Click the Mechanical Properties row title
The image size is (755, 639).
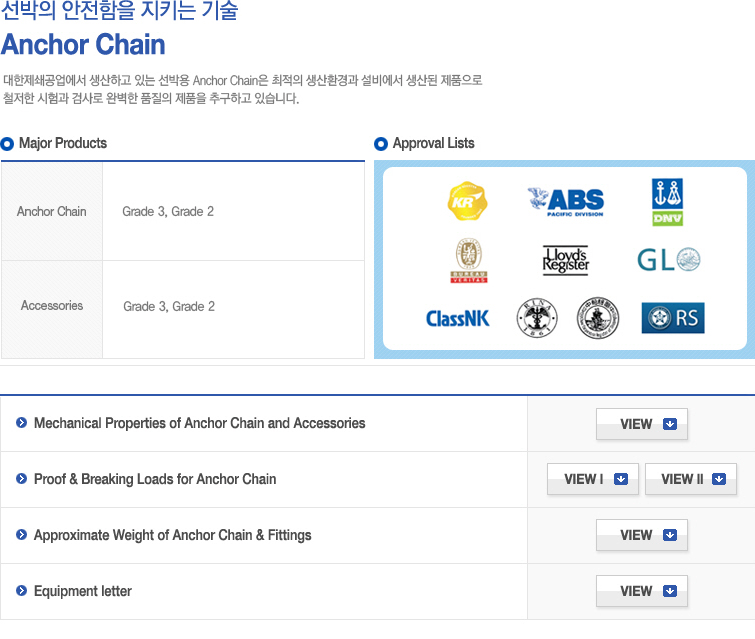coord(199,423)
